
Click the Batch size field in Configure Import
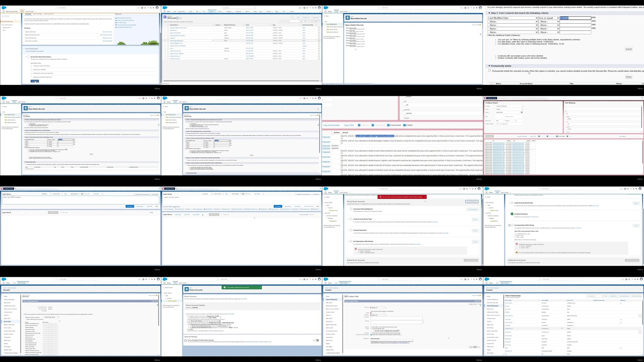pyautogui.click(x=499, y=121)
